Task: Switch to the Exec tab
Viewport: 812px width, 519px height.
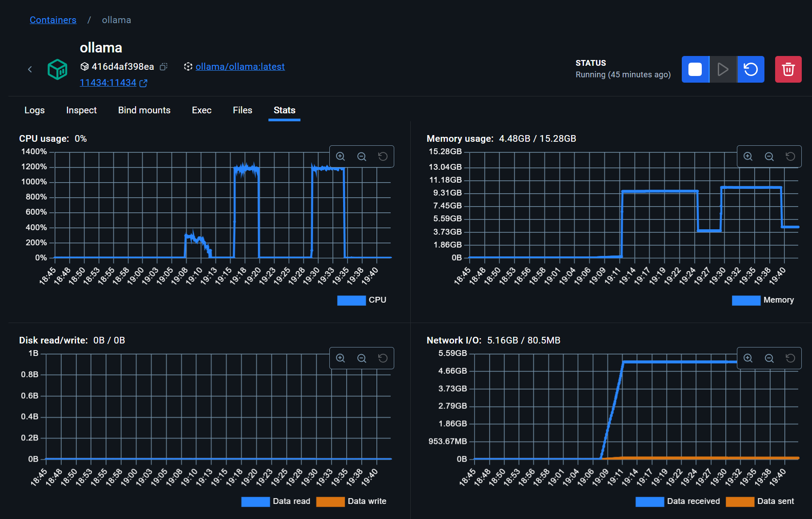Action: (202, 110)
